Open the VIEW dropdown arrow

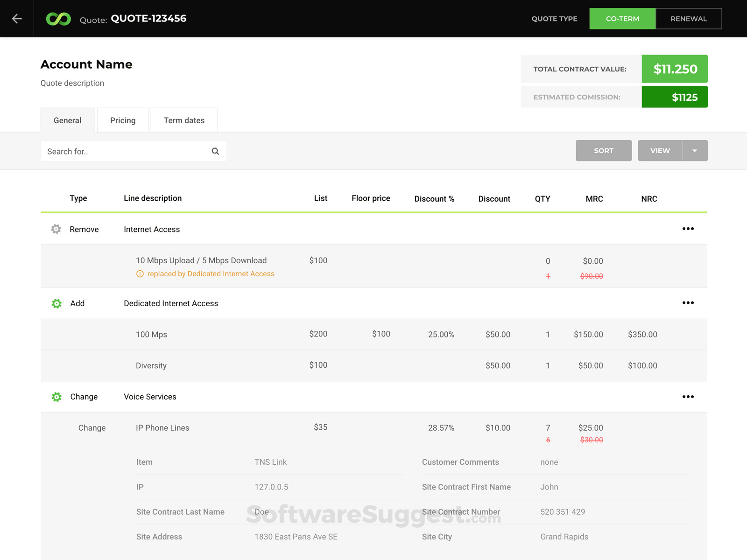pos(695,150)
